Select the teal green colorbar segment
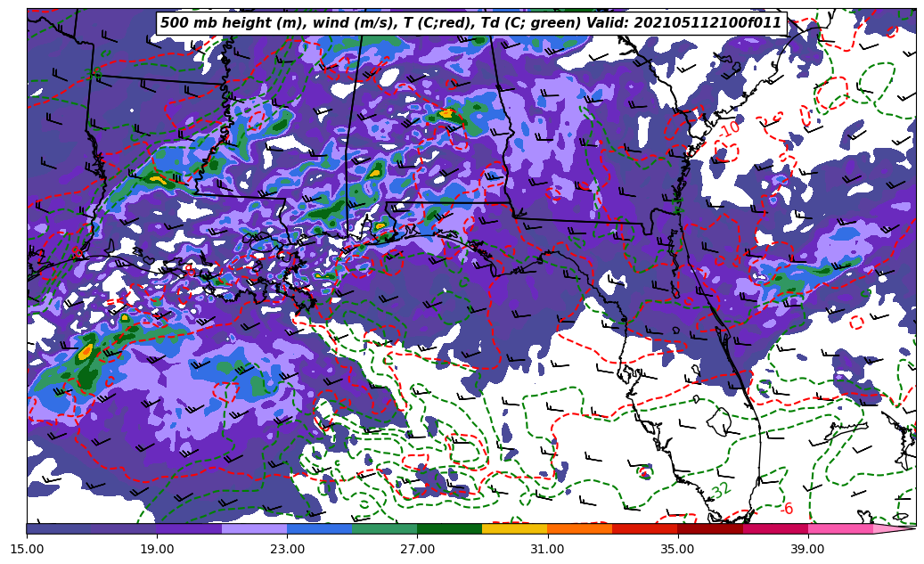924x564 pixels. coord(385,528)
